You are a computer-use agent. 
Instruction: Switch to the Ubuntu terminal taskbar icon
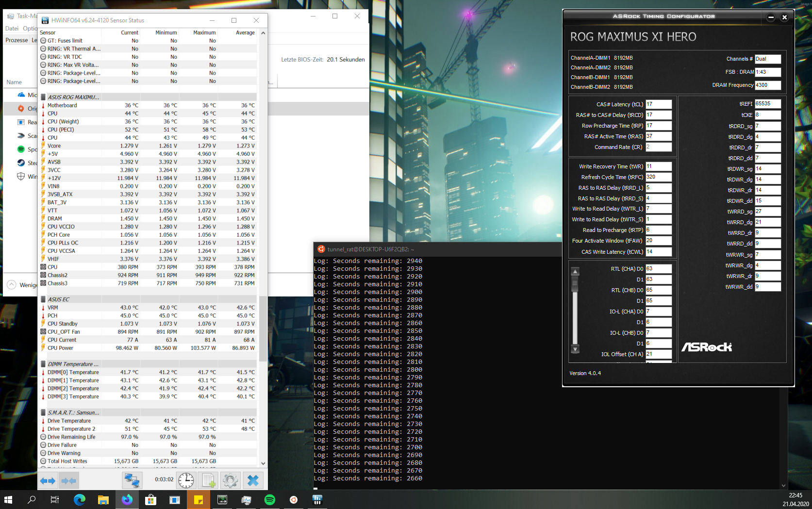[294, 499]
